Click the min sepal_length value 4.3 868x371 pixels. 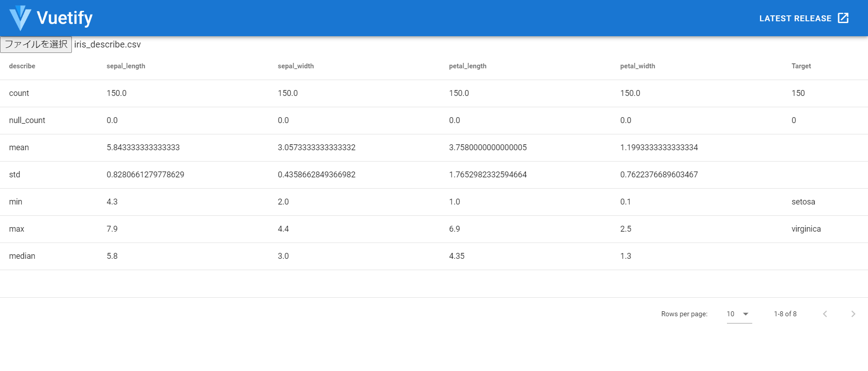tap(112, 202)
